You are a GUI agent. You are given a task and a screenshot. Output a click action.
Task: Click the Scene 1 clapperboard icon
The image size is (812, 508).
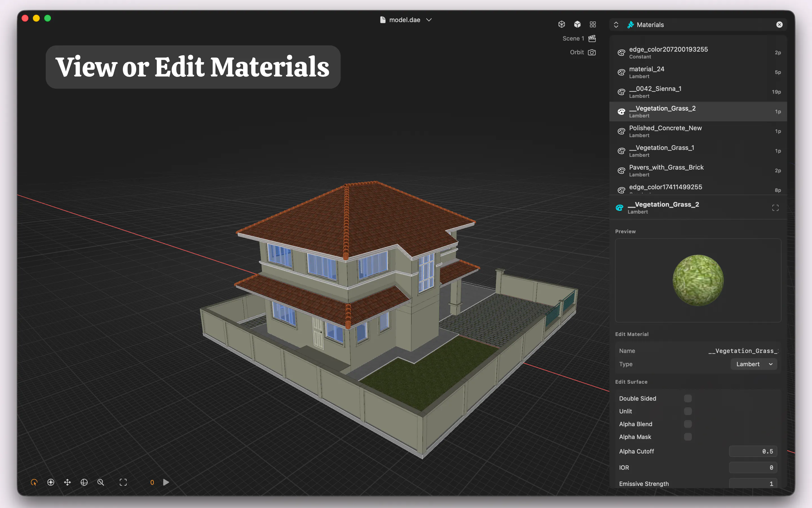[x=592, y=38]
